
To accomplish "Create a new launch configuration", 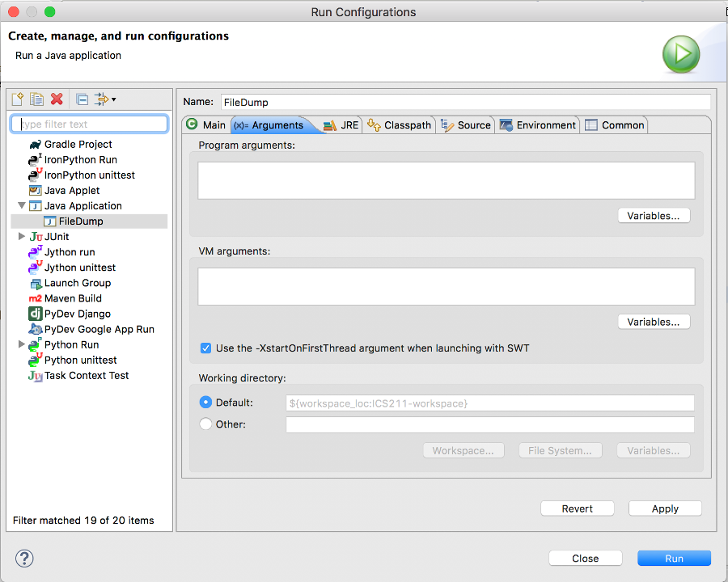I will click(x=16, y=99).
